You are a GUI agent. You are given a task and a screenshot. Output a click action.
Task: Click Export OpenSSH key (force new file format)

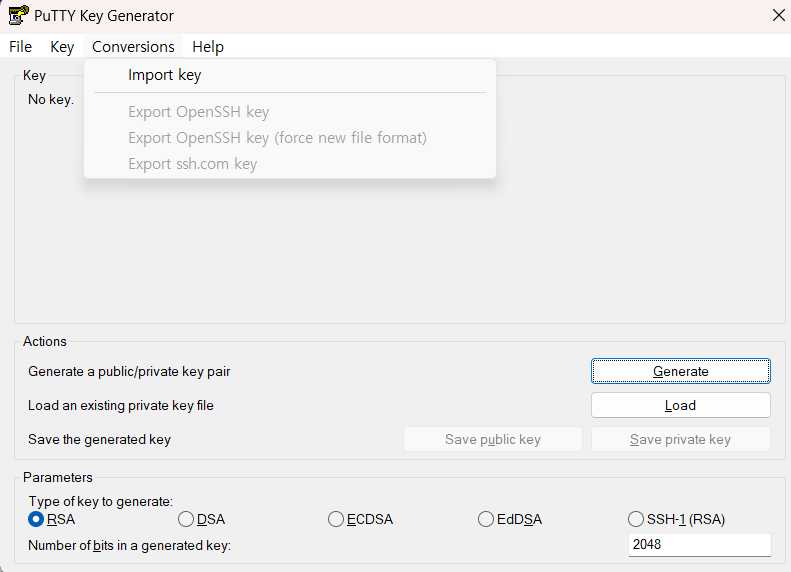click(x=290, y=138)
